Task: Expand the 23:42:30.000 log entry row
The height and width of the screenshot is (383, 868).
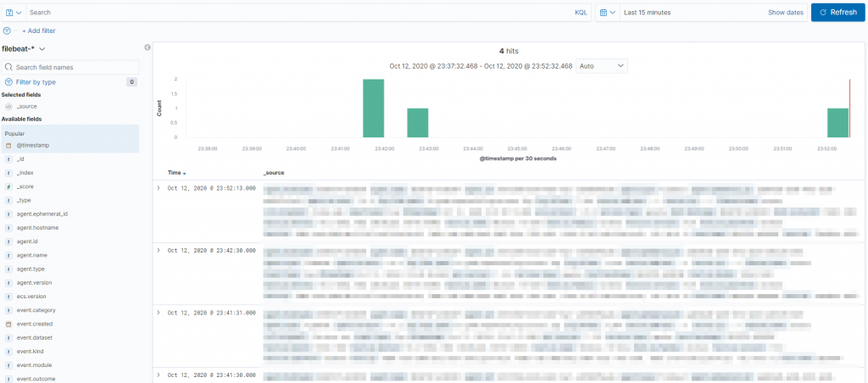Action: tap(159, 251)
